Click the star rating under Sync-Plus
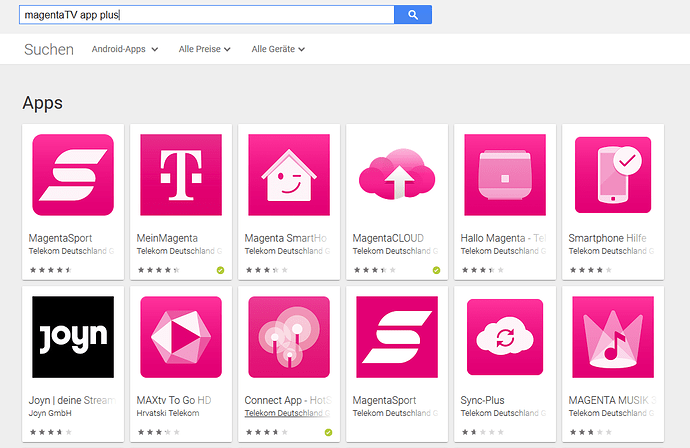 click(x=483, y=432)
